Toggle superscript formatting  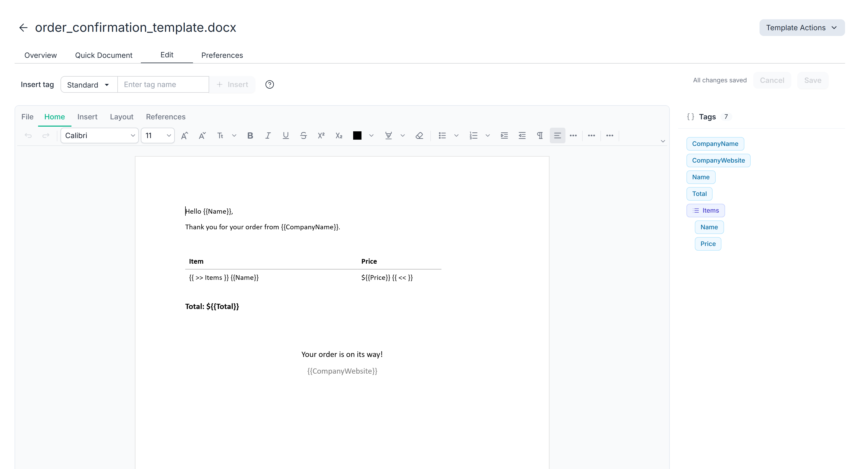[321, 135]
